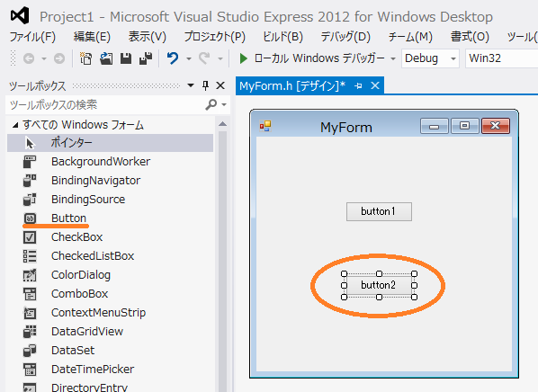Click the Save file toolbar icon
Viewport: 538px width, 392px height.
pyautogui.click(x=126, y=58)
